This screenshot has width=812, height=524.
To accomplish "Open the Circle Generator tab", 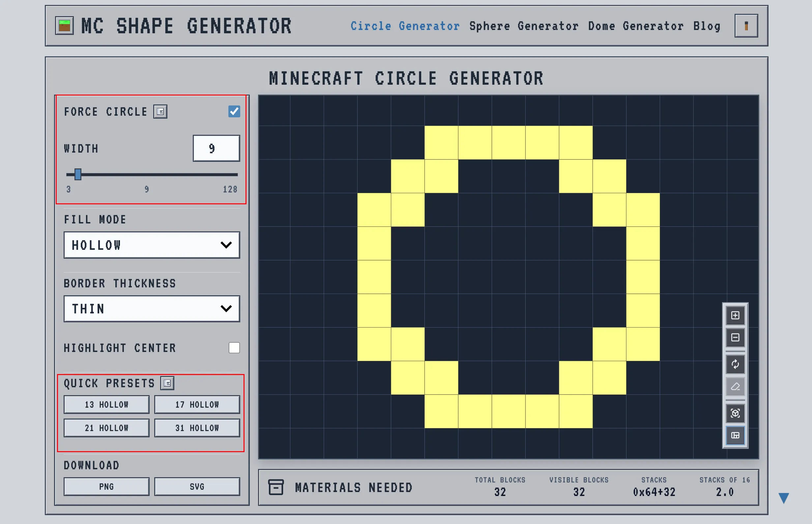I will click(405, 26).
